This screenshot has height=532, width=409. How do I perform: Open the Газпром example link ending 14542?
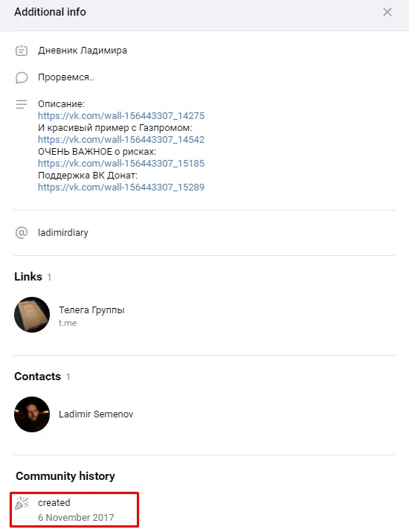(121, 139)
